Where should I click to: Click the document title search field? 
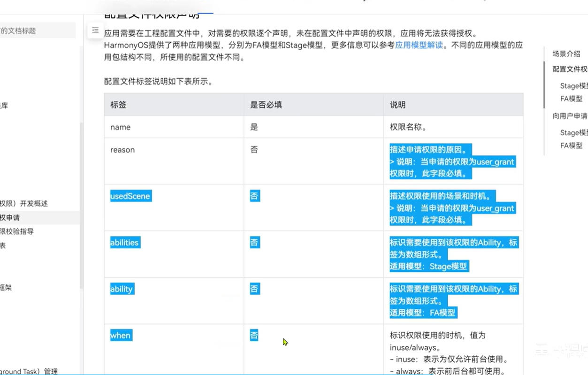click(38, 31)
